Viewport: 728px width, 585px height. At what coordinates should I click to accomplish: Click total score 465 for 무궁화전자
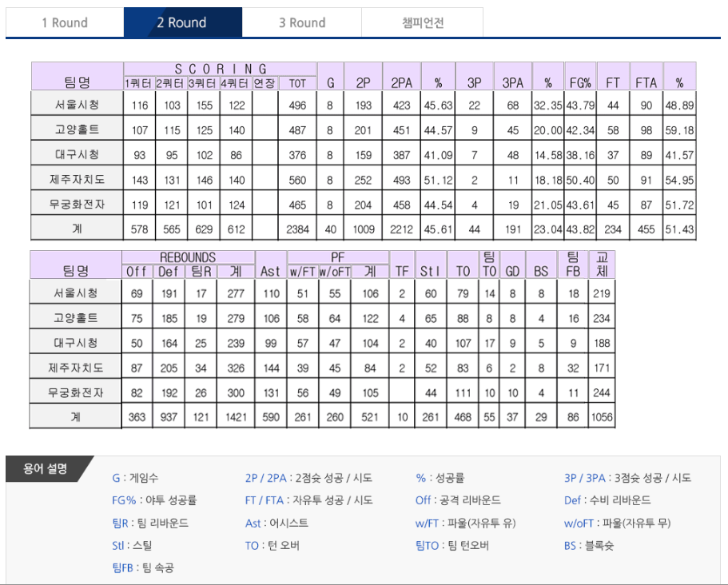[x=297, y=205]
